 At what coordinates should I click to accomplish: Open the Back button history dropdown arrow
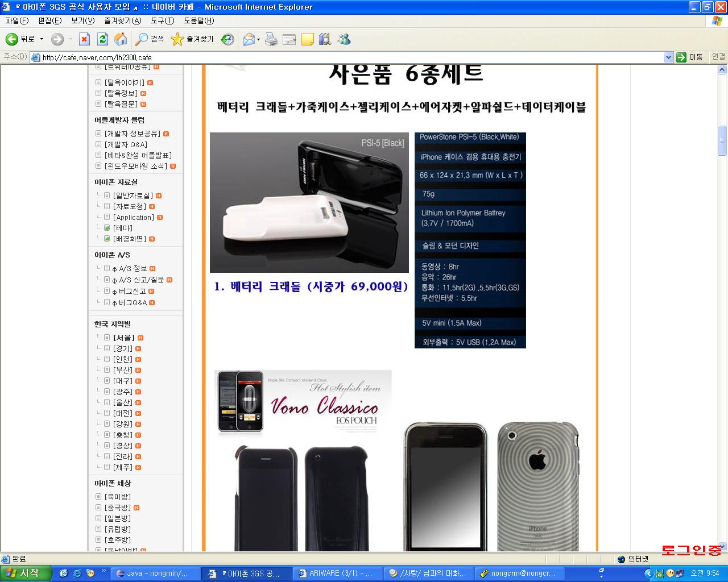42,39
